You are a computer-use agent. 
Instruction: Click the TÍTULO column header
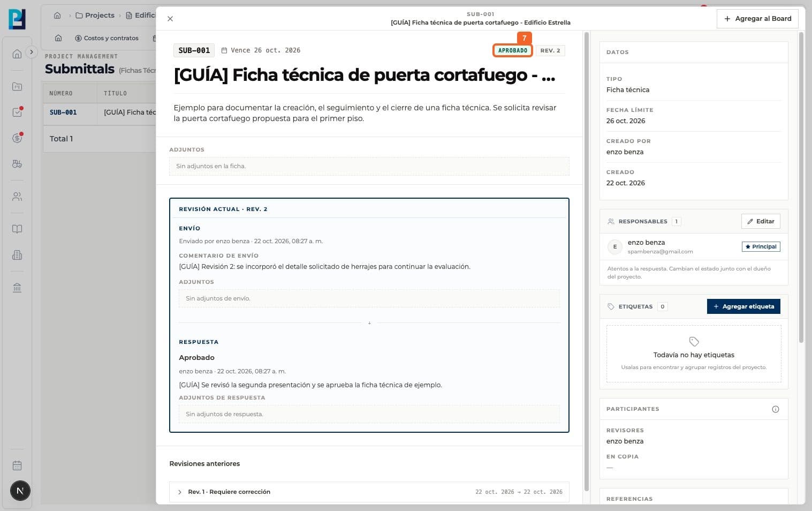(x=115, y=93)
